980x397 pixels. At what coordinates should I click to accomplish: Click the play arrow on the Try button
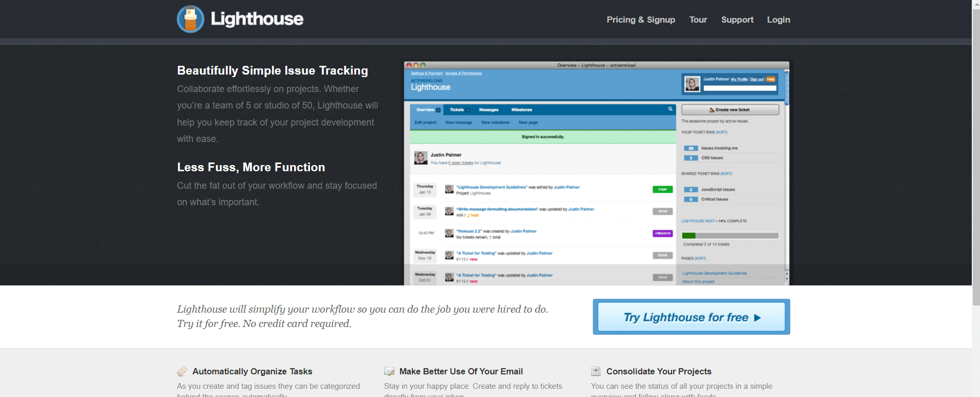coord(757,318)
